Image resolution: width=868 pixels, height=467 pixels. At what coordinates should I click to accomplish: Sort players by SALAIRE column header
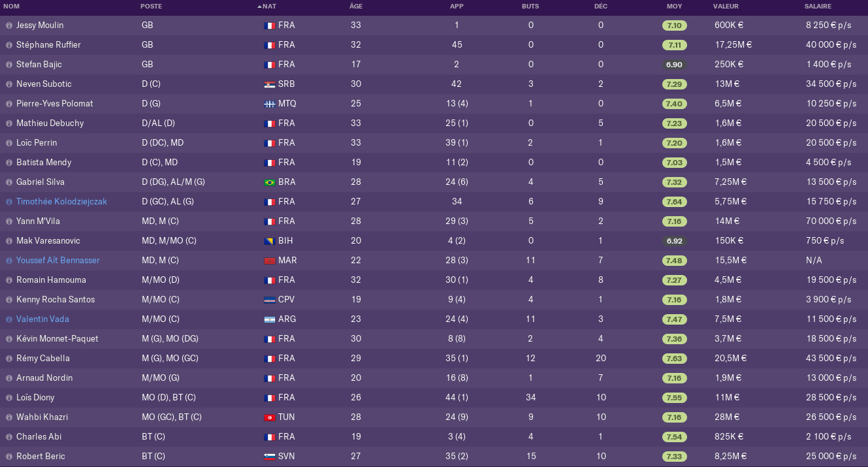[x=818, y=6]
